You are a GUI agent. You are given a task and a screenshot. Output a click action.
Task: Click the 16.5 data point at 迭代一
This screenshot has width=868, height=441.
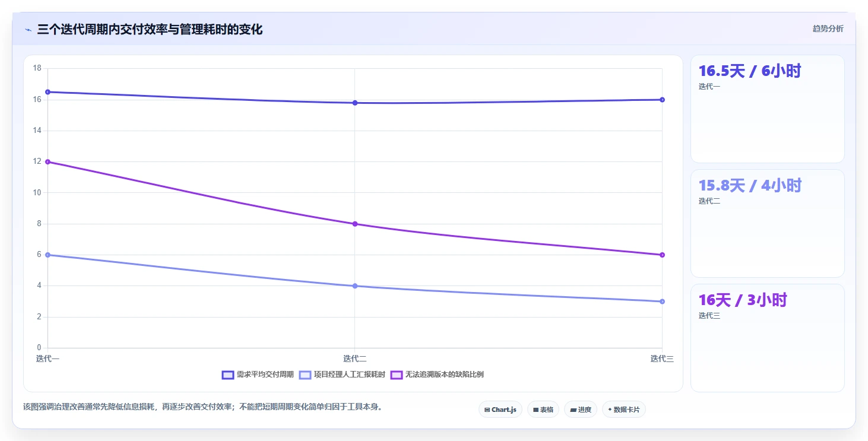click(47, 92)
